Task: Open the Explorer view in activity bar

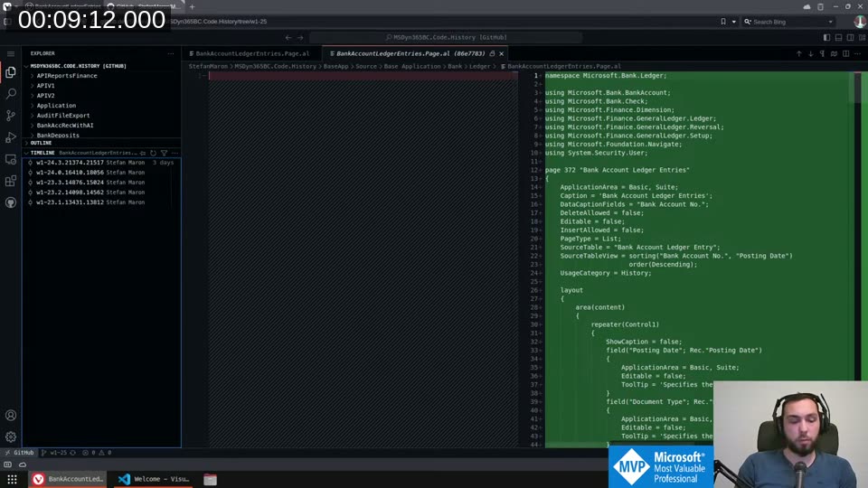Action: tap(11, 72)
